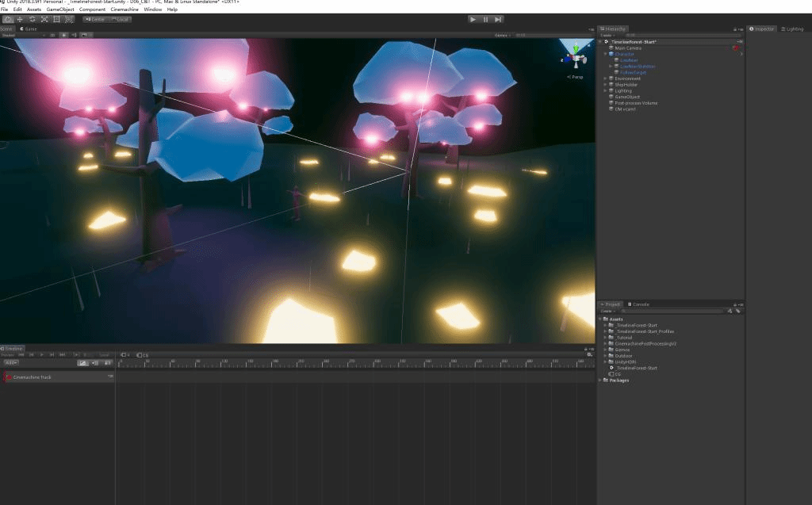Click the Step forward button

tap(498, 18)
